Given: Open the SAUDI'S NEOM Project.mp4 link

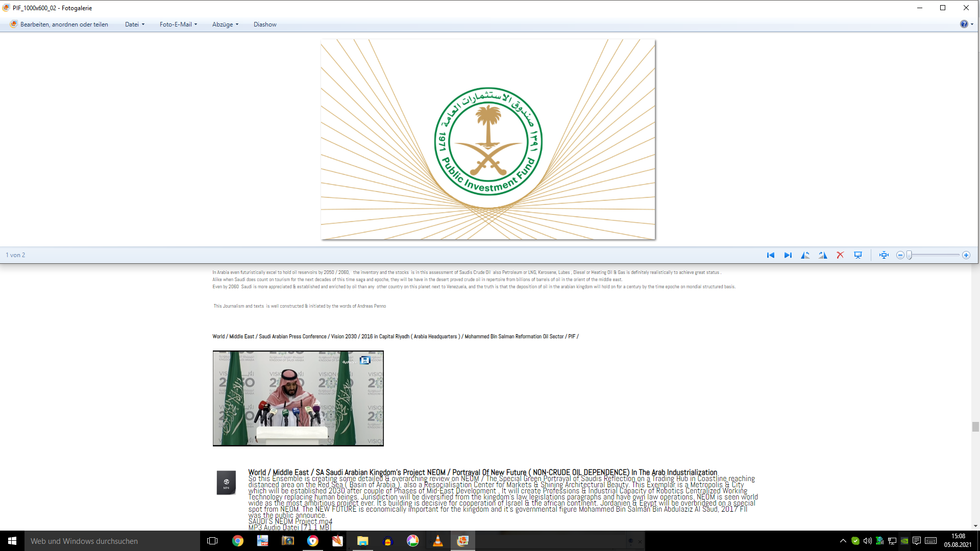Looking at the screenshot, I should tap(290, 521).
